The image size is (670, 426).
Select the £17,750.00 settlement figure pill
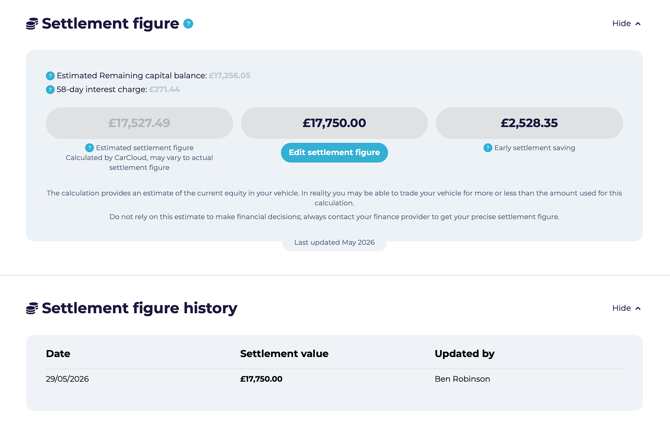point(334,123)
